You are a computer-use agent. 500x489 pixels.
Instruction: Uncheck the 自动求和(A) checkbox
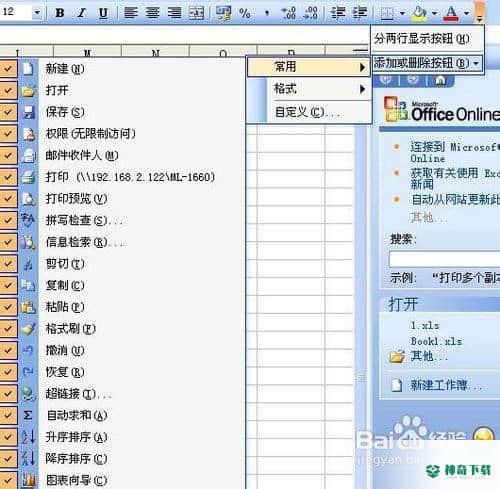(x=8, y=415)
